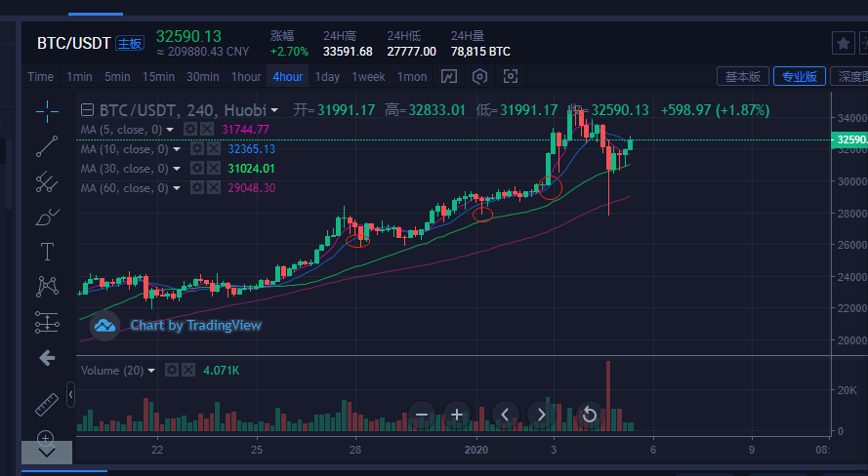Select the ruler measure tool
868x476 pixels.
pyautogui.click(x=47, y=404)
